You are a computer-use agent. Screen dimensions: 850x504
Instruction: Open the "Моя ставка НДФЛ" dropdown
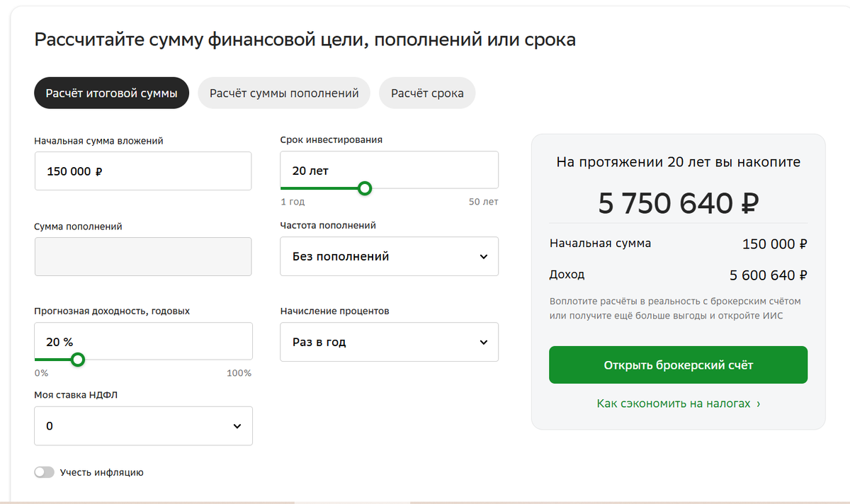point(143,426)
